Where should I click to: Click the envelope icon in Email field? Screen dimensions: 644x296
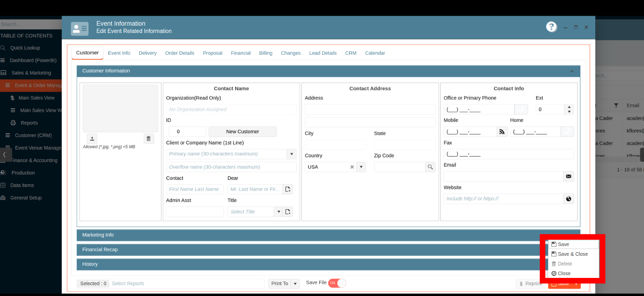click(x=568, y=176)
